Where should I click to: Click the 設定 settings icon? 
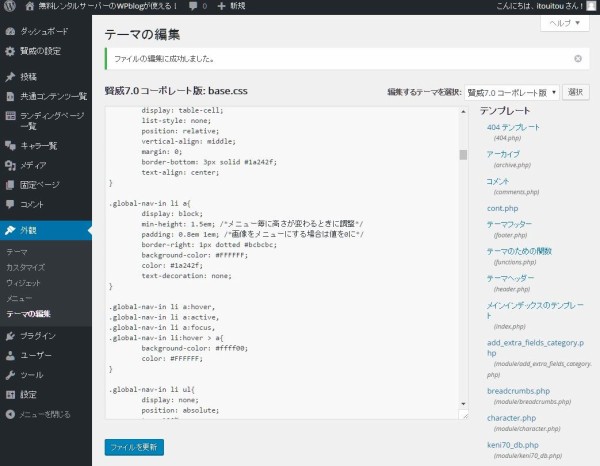[10, 394]
